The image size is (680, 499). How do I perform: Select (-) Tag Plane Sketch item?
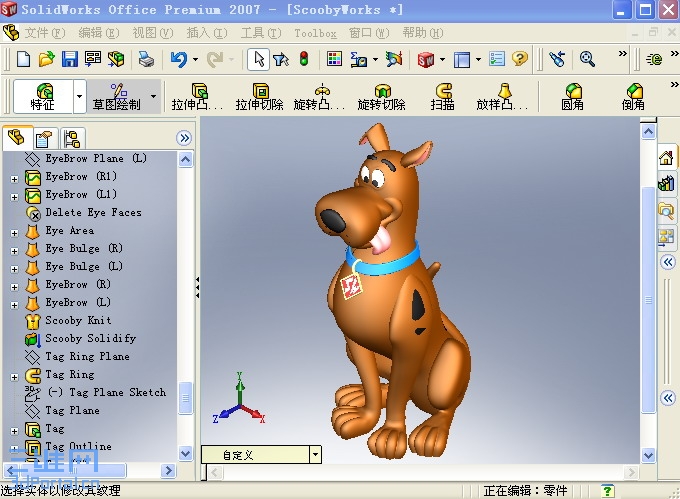tap(107, 392)
